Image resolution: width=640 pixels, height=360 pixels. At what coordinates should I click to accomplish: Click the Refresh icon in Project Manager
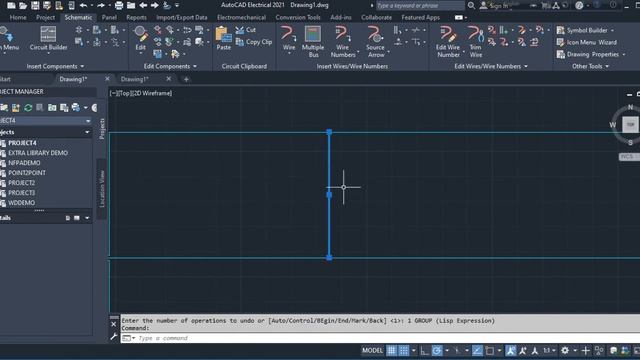coord(28,108)
